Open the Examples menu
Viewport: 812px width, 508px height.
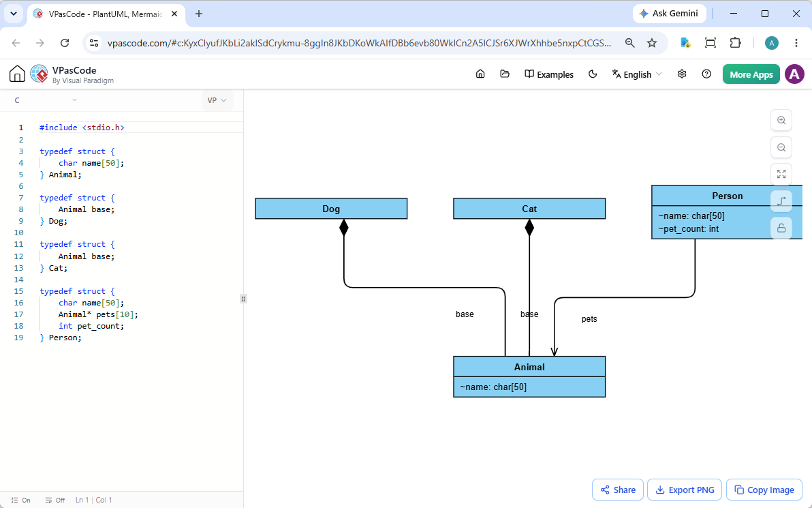[549, 74]
